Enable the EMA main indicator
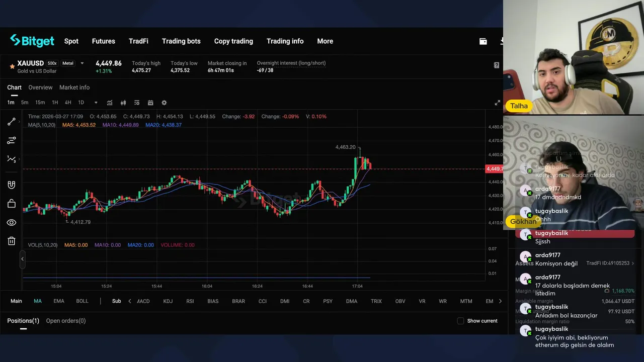This screenshot has height=362, width=644. coord(59,301)
